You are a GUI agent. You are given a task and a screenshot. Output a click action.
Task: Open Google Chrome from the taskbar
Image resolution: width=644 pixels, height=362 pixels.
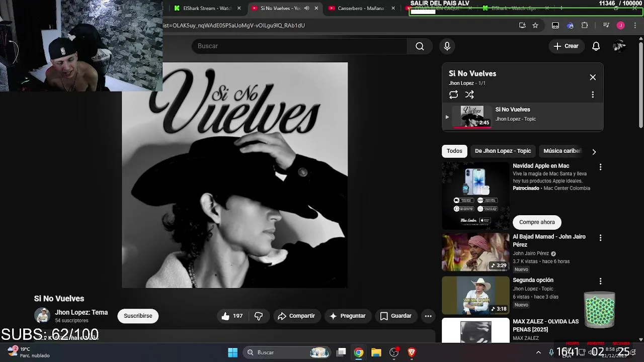pos(358,352)
